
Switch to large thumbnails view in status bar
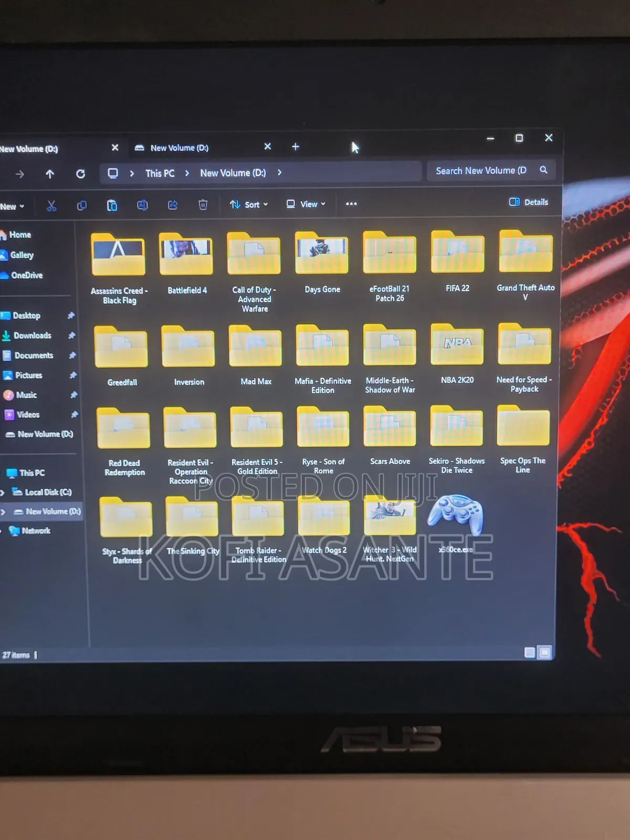click(x=545, y=652)
